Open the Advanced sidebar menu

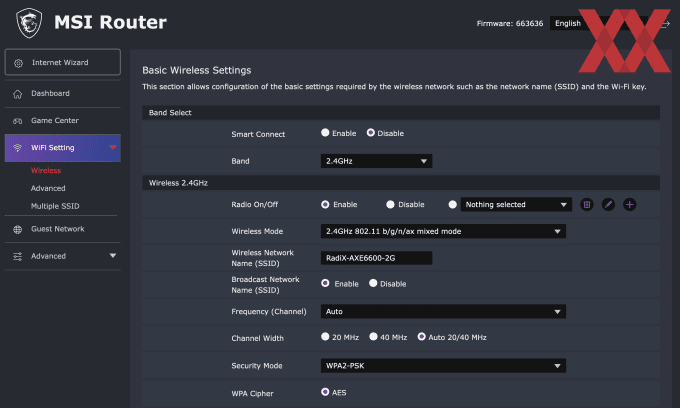pyautogui.click(x=63, y=256)
